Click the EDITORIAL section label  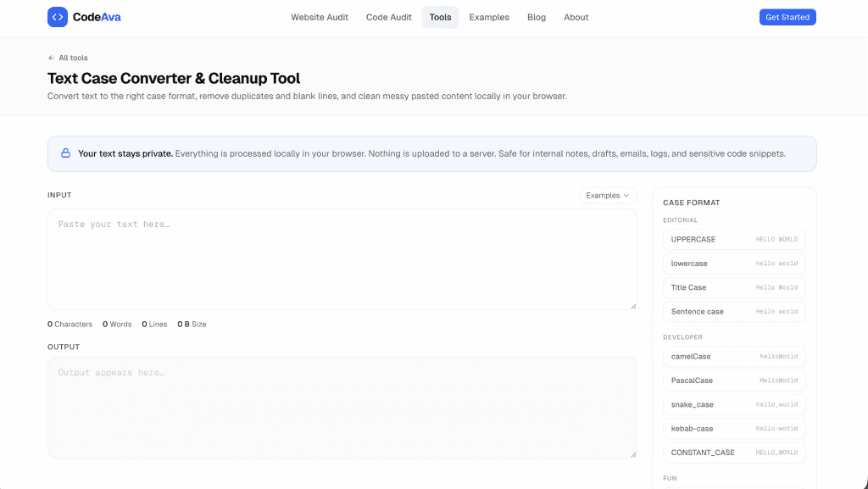681,220
